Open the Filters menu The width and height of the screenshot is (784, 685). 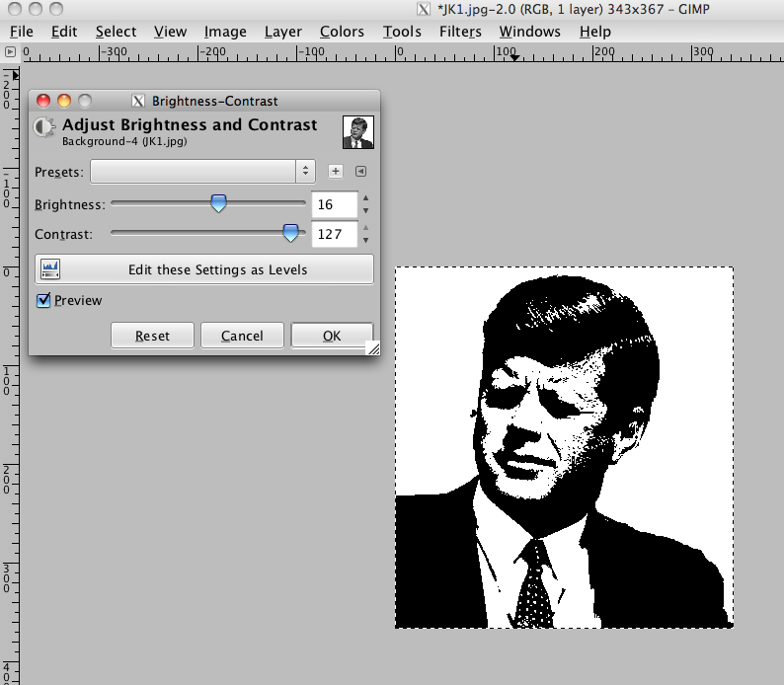[460, 32]
